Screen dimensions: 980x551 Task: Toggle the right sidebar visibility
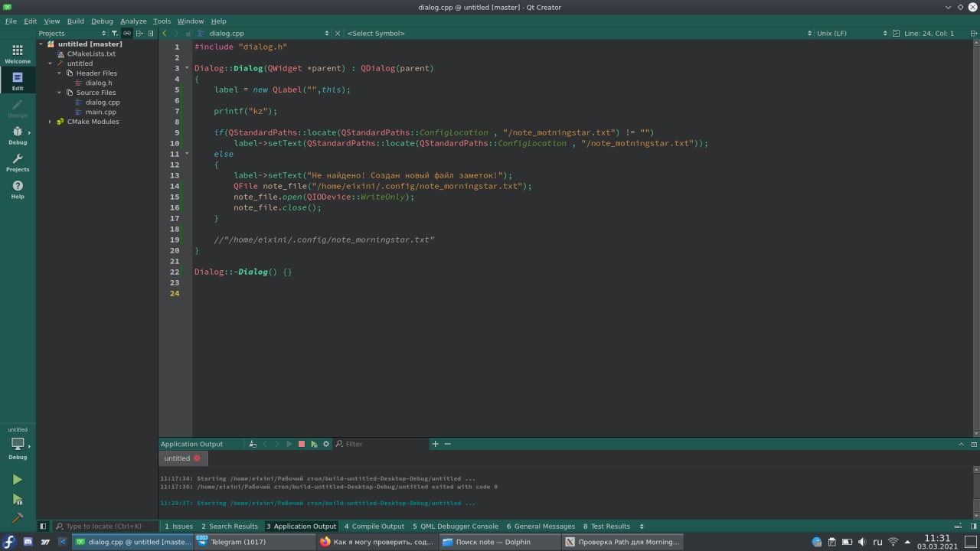point(973,527)
